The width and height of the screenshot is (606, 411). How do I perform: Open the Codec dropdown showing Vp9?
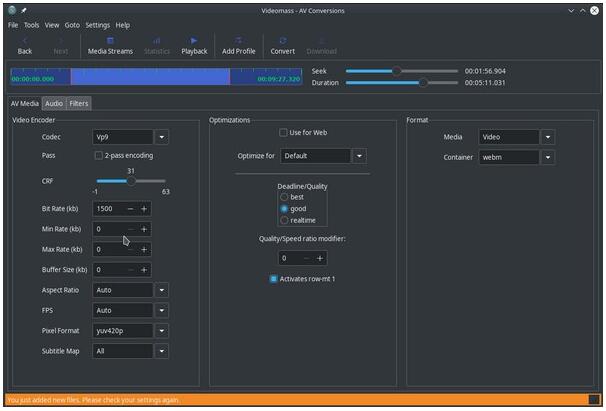click(131, 137)
